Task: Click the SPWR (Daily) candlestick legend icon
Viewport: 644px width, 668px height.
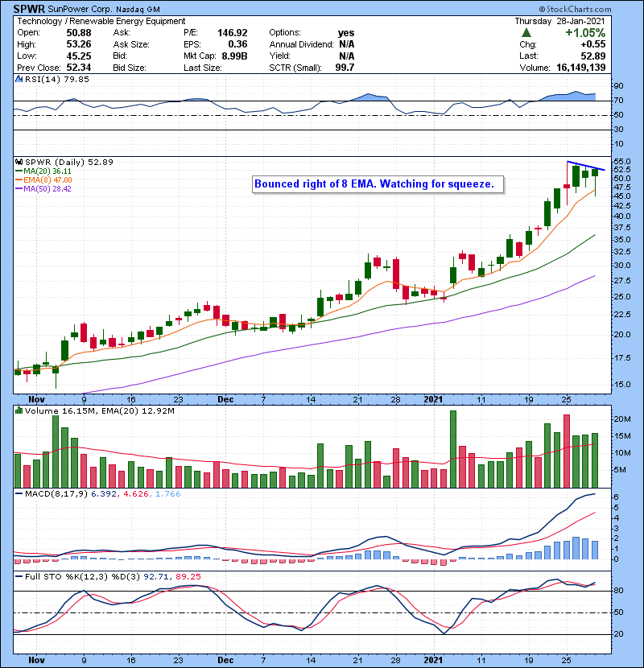Action: tap(17, 162)
